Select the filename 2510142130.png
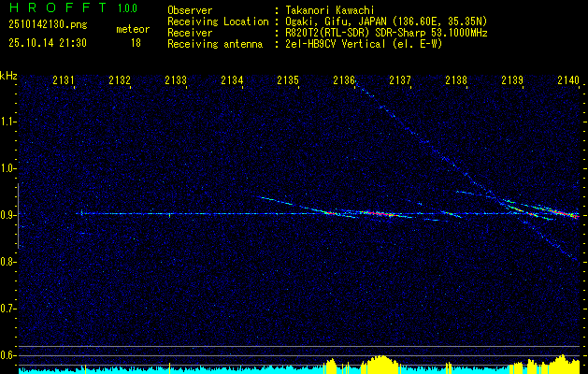The width and height of the screenshot is (588, 374). tap(48, 25)
